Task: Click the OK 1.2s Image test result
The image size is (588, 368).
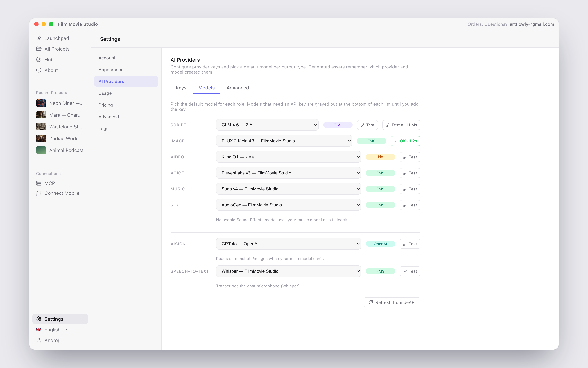Action: 405,141
